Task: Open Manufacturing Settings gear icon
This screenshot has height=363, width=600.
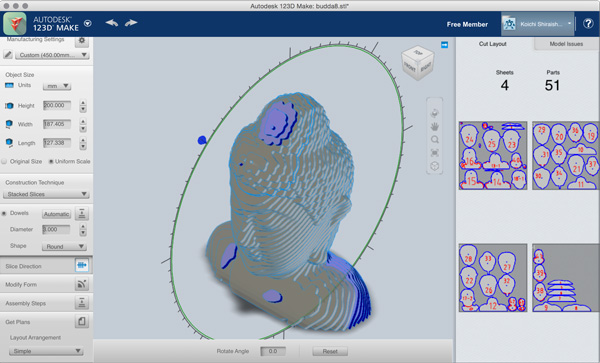Action: [82, 41]
